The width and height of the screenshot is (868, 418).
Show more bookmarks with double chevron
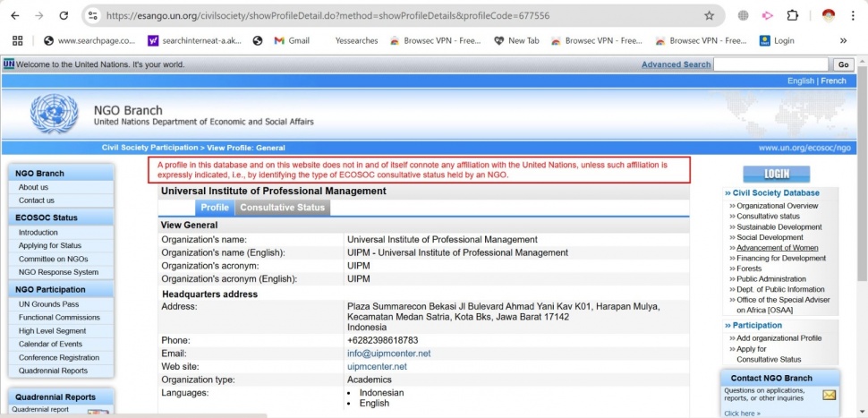[843, 40]
